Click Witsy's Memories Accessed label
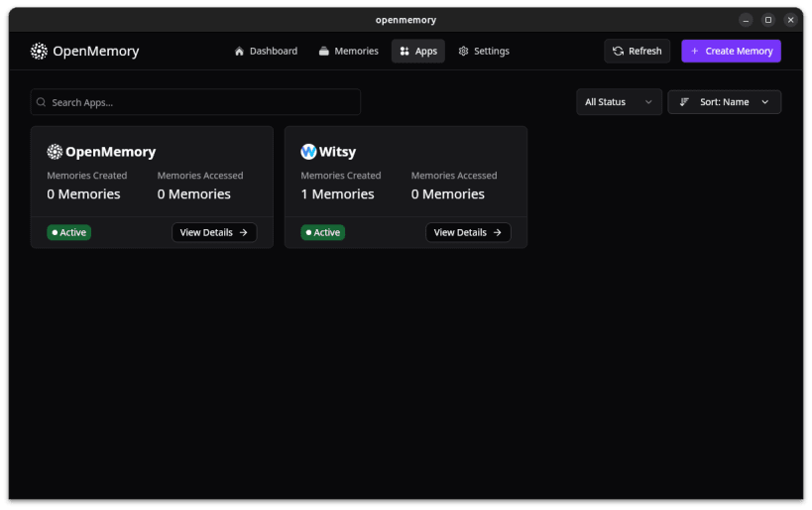 pyautogui.click(x=454, y=176)
